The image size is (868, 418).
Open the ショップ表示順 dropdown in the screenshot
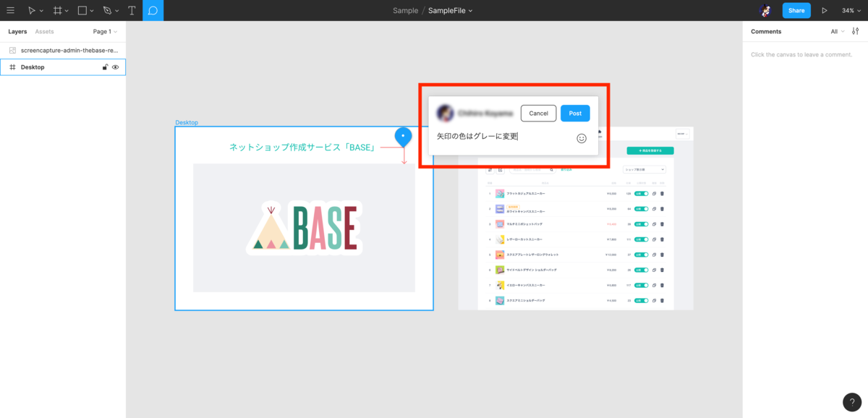click(644, 169)
